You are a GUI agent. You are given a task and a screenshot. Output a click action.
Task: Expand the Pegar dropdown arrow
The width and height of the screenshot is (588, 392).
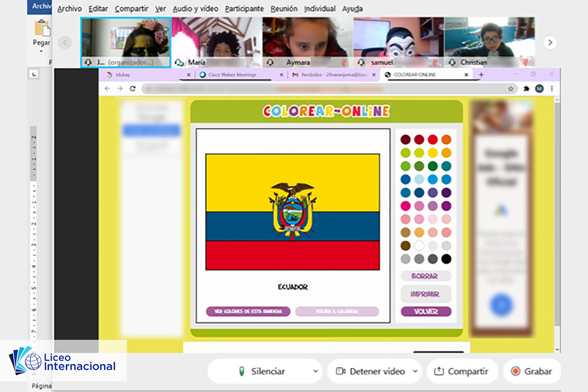pos(41,51)
